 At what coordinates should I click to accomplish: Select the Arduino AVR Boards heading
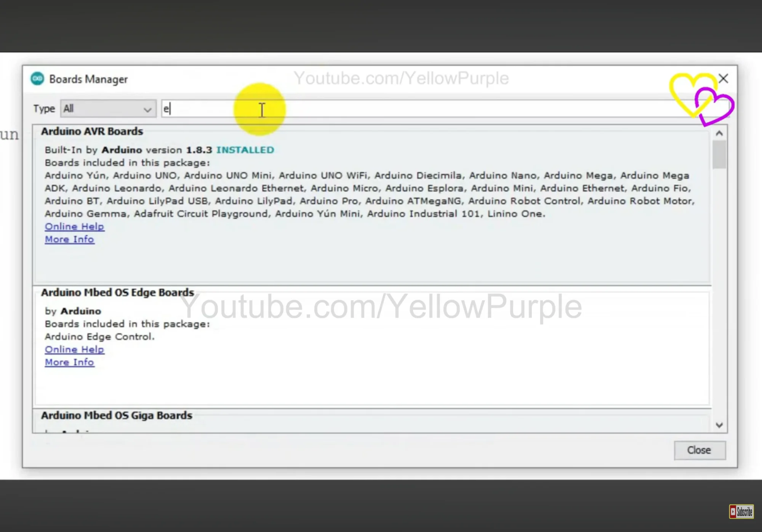coord(92,131)
